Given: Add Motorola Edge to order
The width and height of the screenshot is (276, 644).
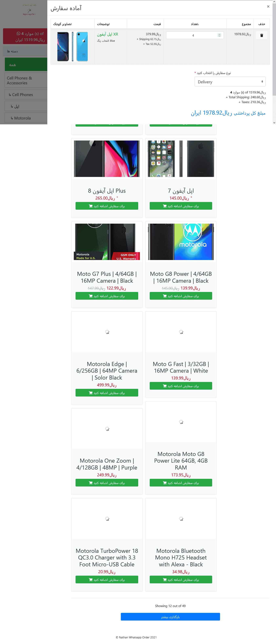Looking at the screenshot, I should pos(107,393).
